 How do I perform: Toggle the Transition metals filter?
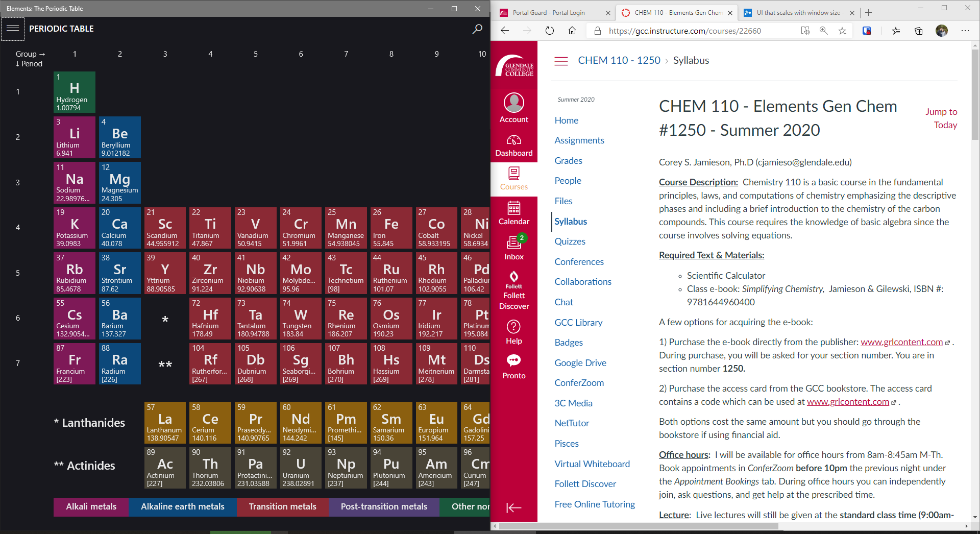[282, 506]
